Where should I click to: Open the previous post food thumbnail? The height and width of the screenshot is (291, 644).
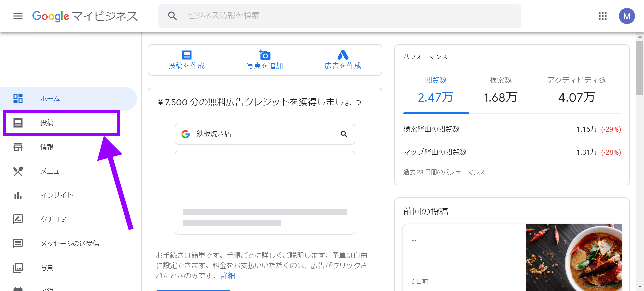point(573,257)
